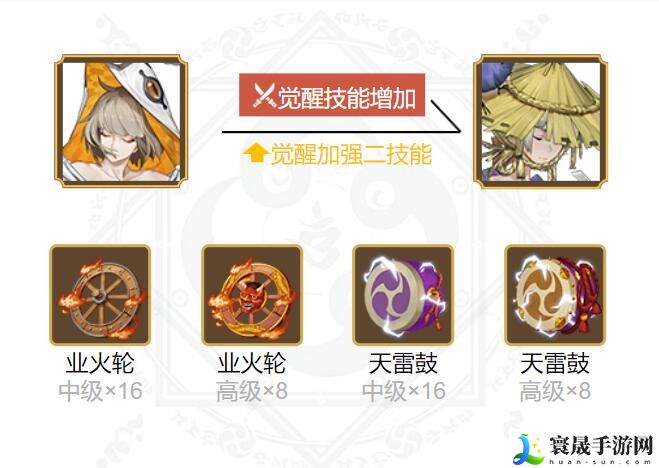Click the yellow upward arrow icon
Viewport: 659px width, 468px height.
(x=256, y=152)
